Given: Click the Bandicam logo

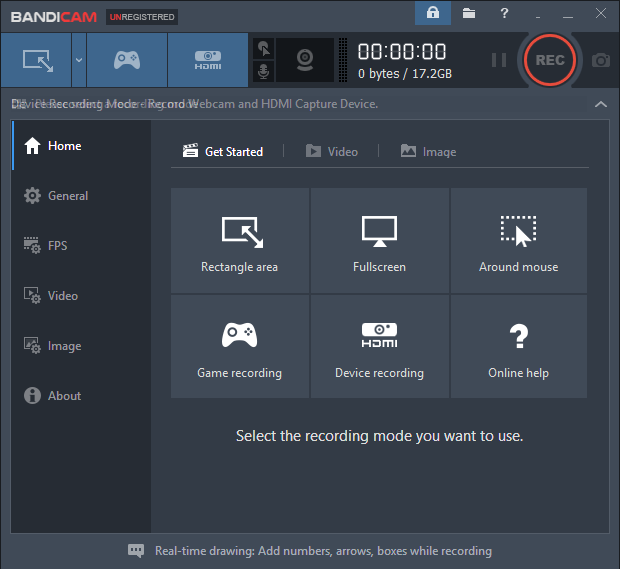Looking at the screenshot, I should coord(54,17).
